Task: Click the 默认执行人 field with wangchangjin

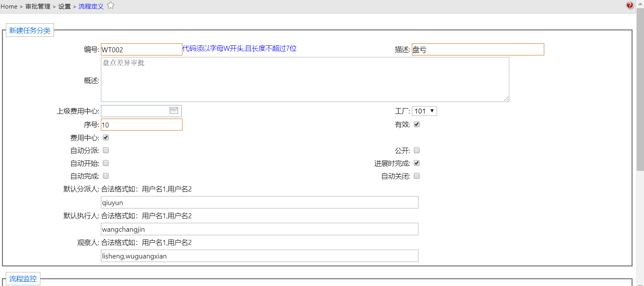Action: coord(260,229)
